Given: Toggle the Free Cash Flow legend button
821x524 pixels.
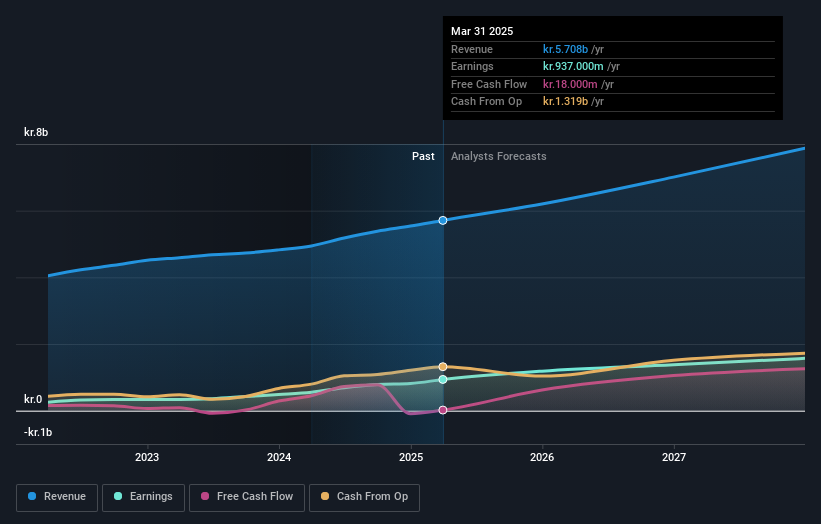Looking at the screenshot, I should [x=247, y=497].
